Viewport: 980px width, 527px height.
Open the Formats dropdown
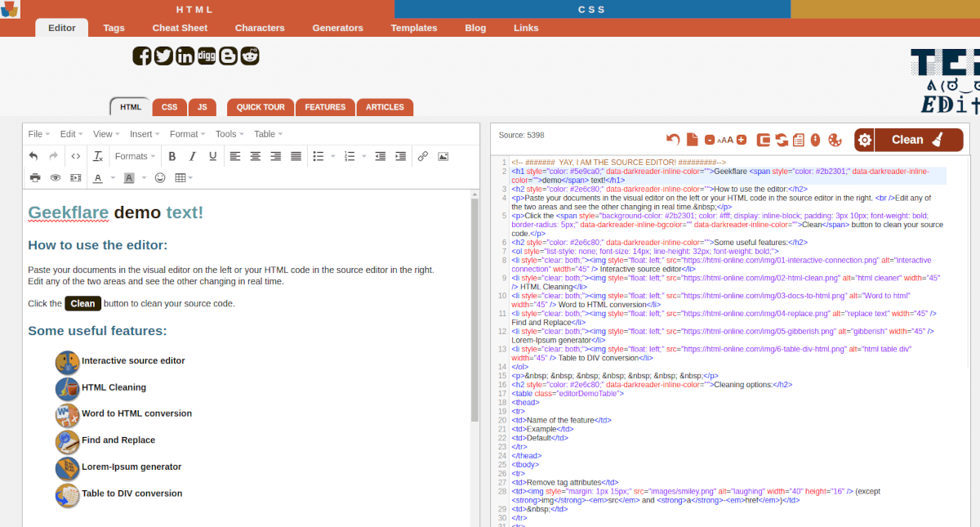click(x=134, y=156)
